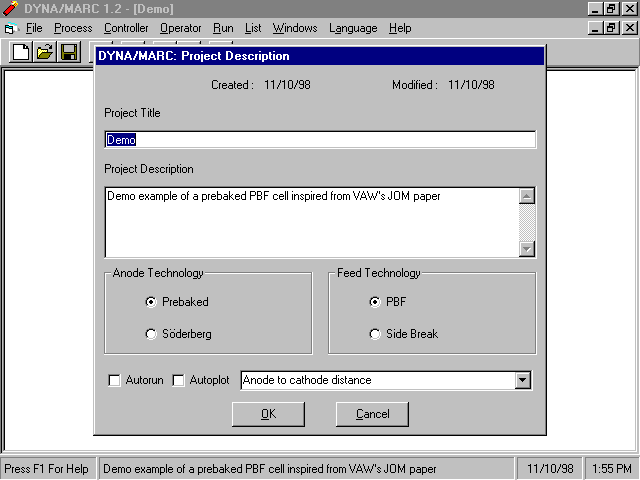
Task: Click the 11/10/98 date in status bar
Action: tap(550, 469)
